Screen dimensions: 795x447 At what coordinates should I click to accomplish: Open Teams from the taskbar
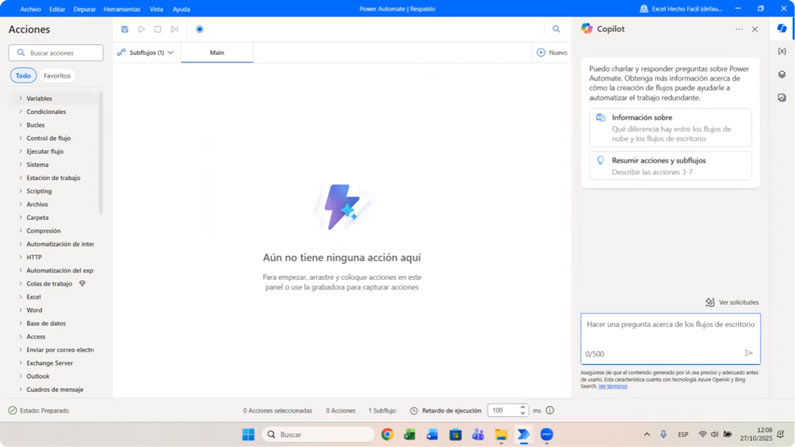pyautogui.click(x=478, y=434)
